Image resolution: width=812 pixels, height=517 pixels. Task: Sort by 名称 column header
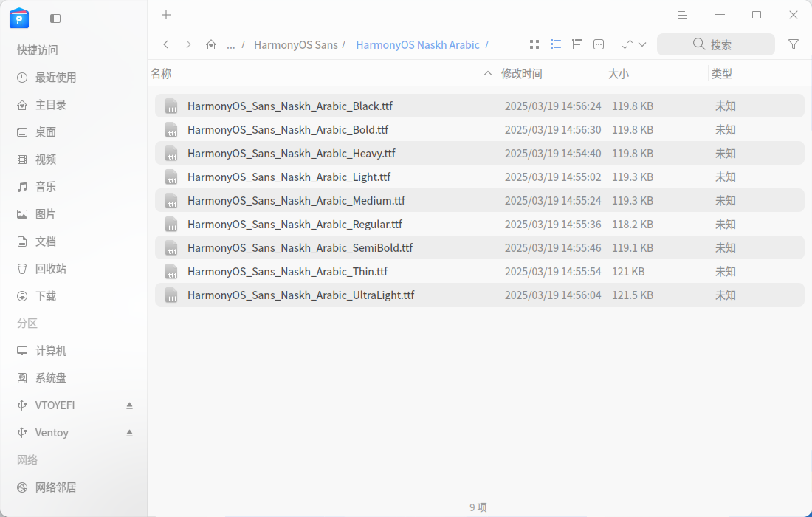[161, 74]
